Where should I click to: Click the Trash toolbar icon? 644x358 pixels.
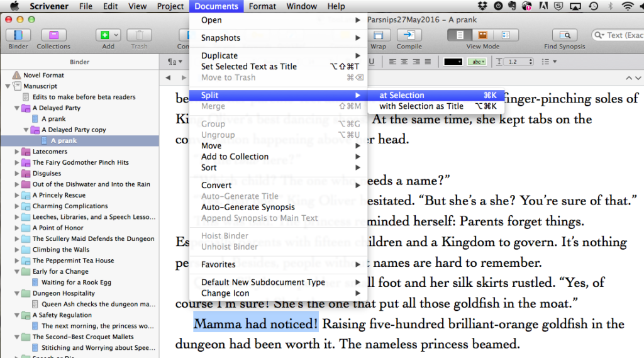pyautogui.click(x=139, y=35)
